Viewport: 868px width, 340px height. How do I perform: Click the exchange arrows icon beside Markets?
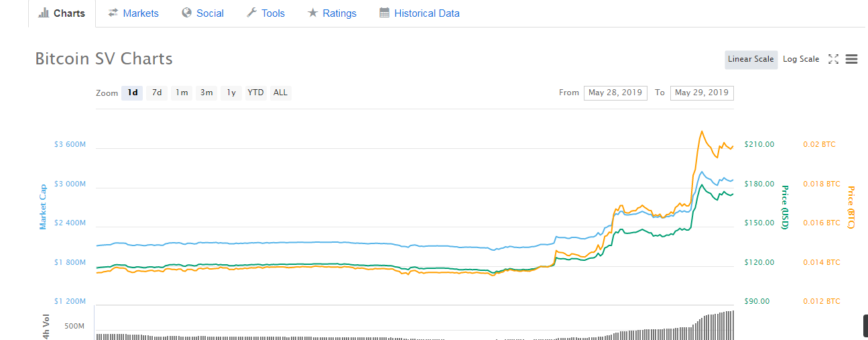[113, 13]
